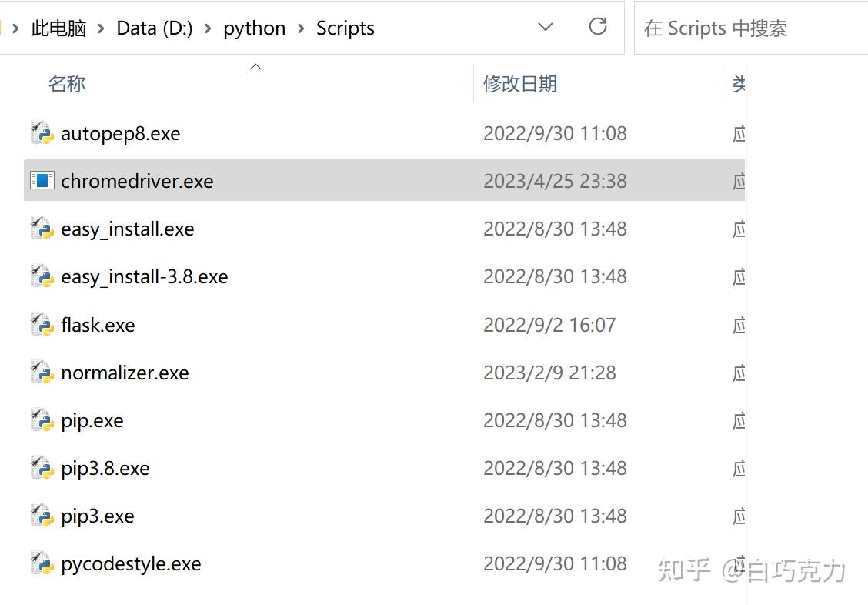
Task: Expand the chevron after Data (D:)
Action: point(209,28)
